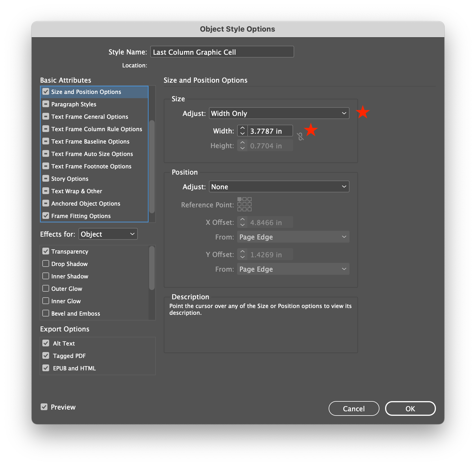Select Text Wrap & Other attribute
The image size is (476, 466).
click(x=77, y=191)
